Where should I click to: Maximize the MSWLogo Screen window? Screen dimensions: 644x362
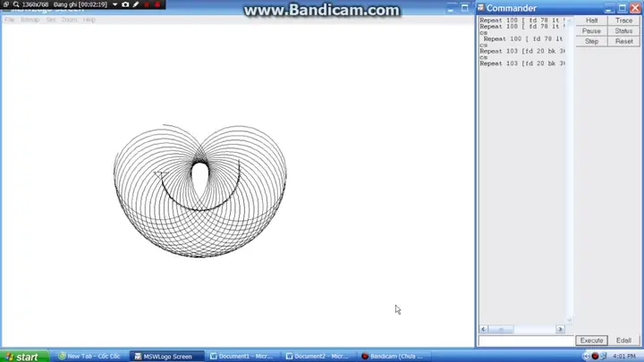pos(464,8)
